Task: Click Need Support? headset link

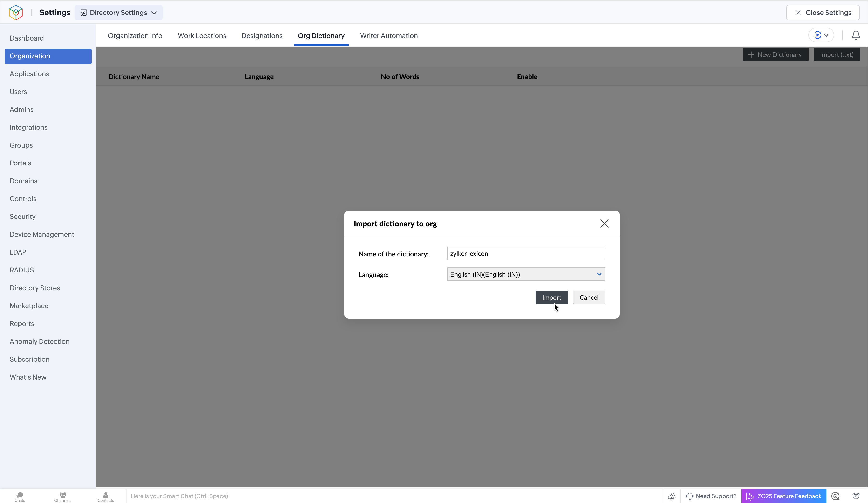Action: pos(711,496)
